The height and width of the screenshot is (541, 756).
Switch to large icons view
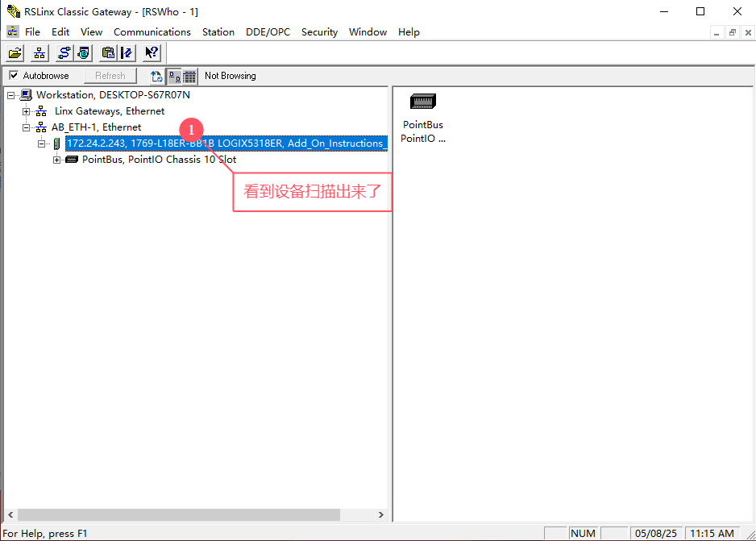tap(175, 76)
